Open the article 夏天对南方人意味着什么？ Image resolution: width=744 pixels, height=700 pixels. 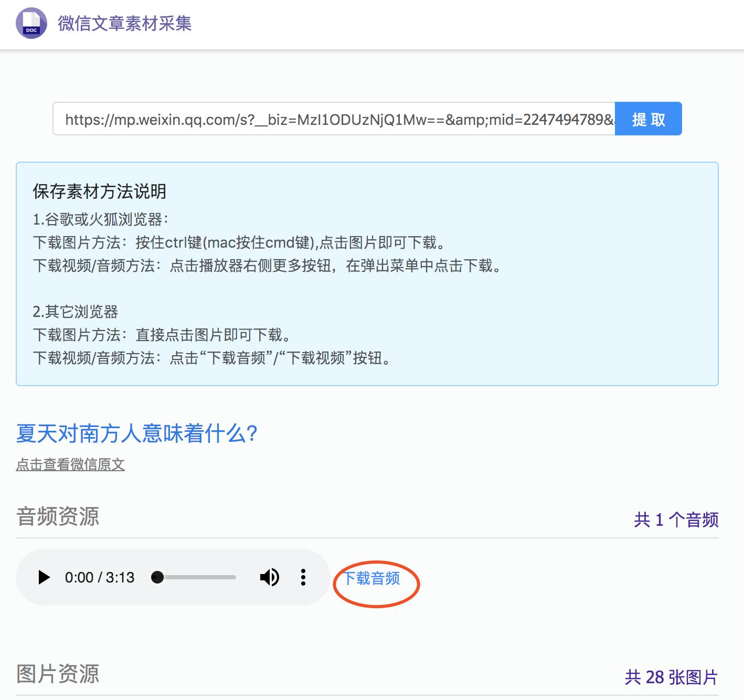click(137, 433)
